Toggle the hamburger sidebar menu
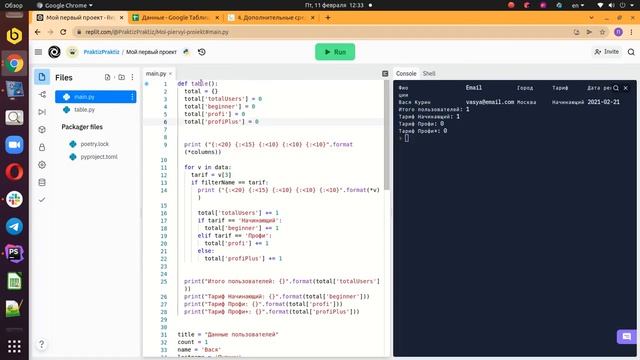The height and width of the screenshot is (360, 640). pos(38,52)
